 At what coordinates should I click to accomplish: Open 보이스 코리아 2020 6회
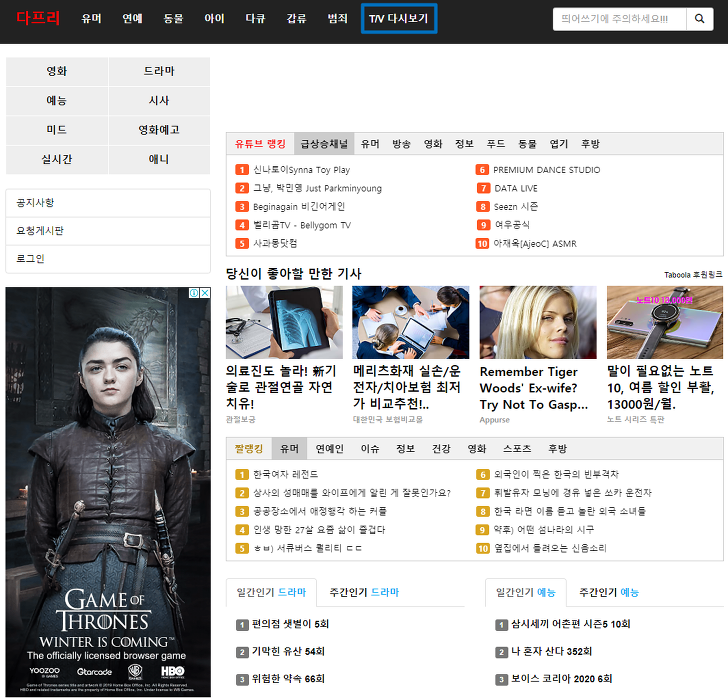[562, 679]
